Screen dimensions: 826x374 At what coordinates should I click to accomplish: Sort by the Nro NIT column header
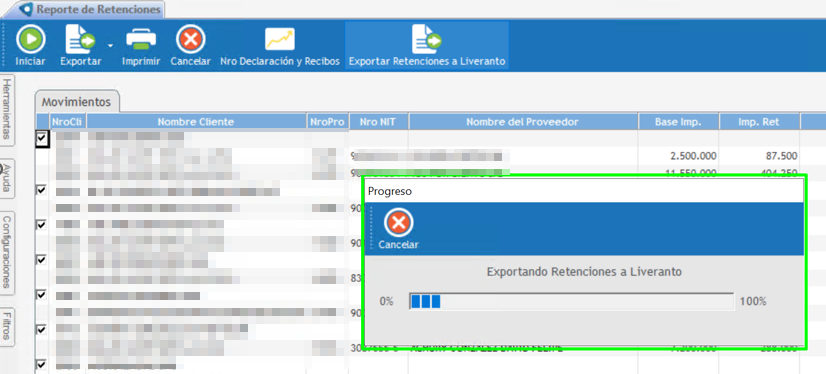pyautogui.click(x=378, y=122)
